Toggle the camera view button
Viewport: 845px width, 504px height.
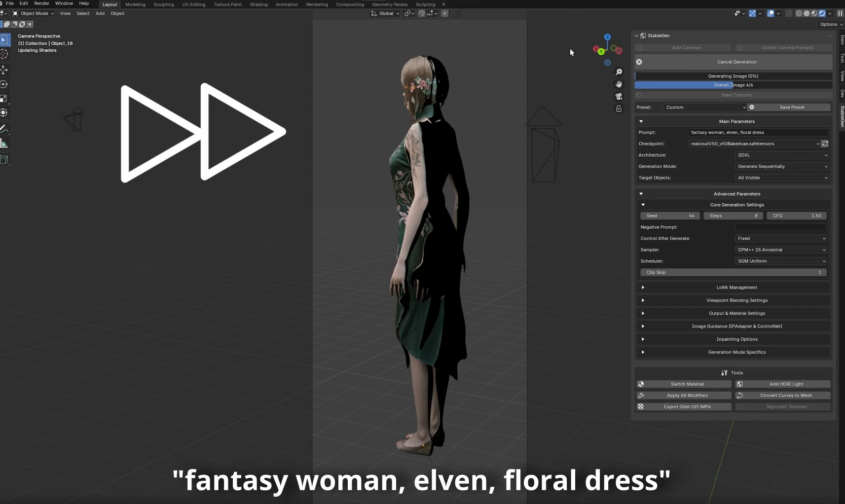[619, 96]
